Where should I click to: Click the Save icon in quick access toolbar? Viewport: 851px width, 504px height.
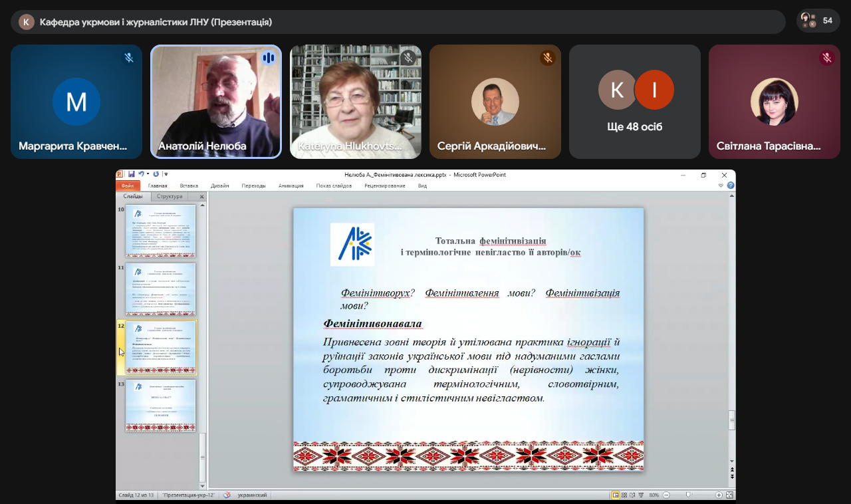coord(131,174)
